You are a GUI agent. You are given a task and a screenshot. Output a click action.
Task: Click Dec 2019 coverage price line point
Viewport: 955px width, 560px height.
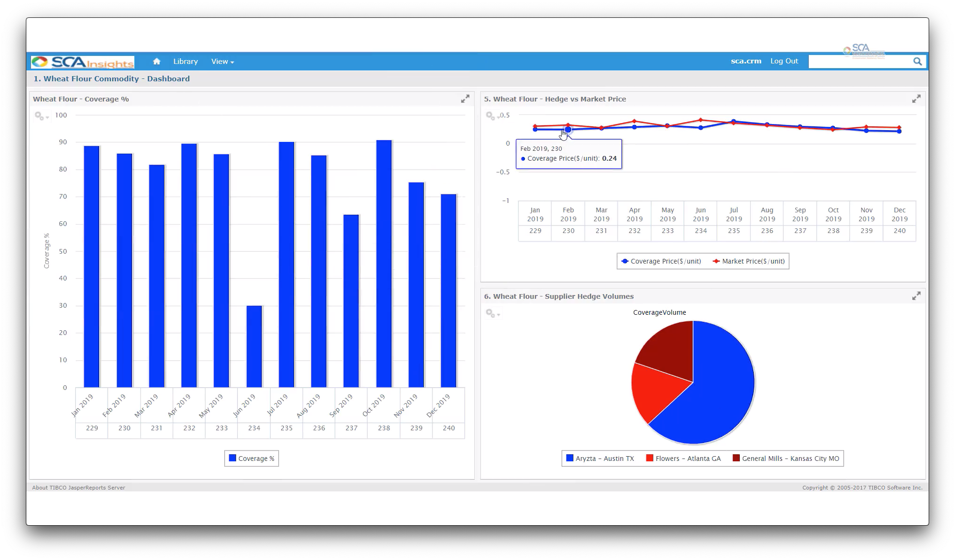(899, 132)
